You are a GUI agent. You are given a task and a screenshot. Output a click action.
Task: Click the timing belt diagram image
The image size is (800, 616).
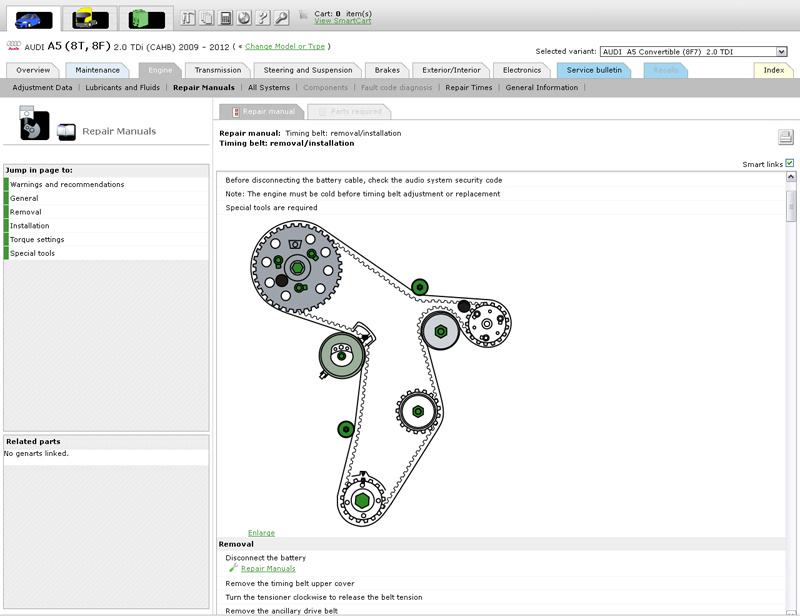[380, 373]
